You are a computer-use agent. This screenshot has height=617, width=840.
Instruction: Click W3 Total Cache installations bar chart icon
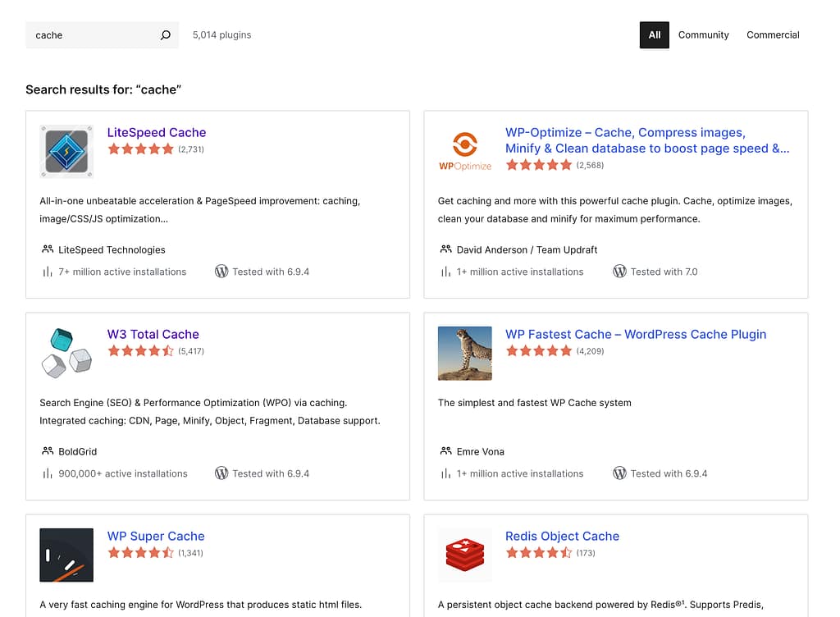(x=48, y=473)
